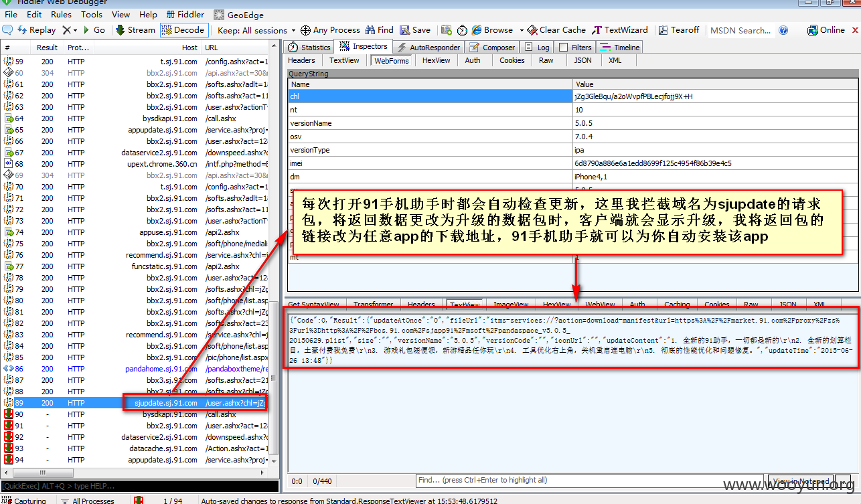Select session 86 pandahome.sj.91.com

coord(135,369)
